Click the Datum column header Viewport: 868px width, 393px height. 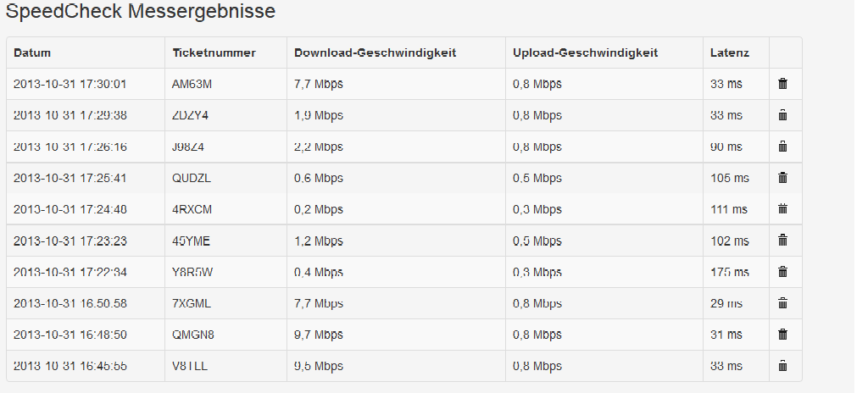click(x=32, y=53)
